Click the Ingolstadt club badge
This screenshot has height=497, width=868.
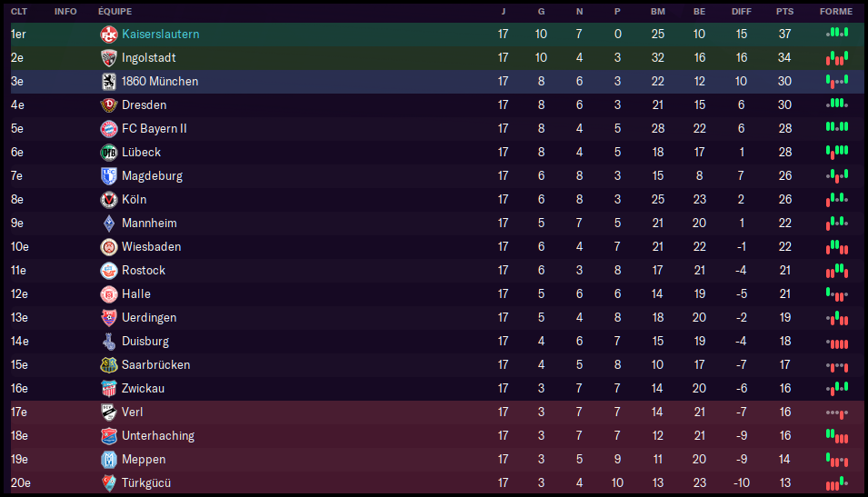(x=109, y=57)
